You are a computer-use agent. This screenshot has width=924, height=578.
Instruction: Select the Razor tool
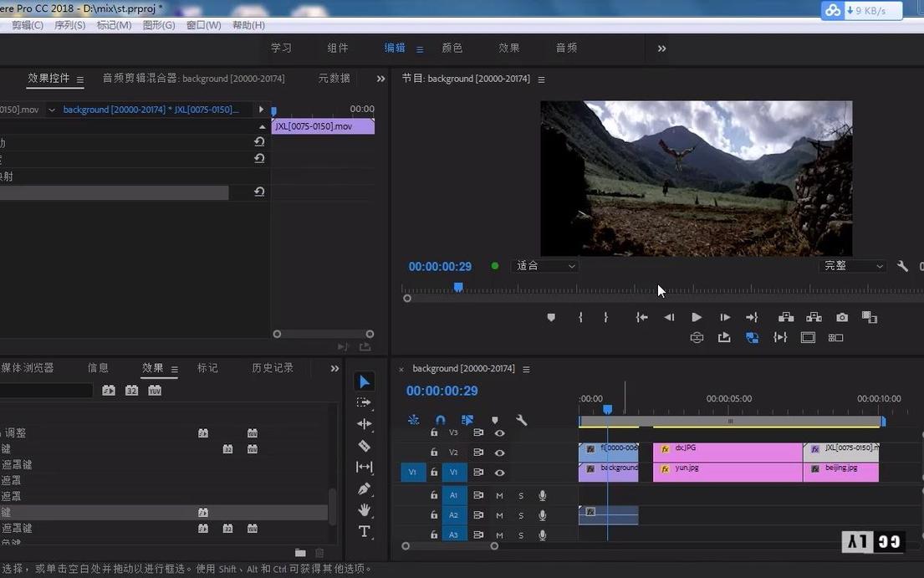(365, 446)
